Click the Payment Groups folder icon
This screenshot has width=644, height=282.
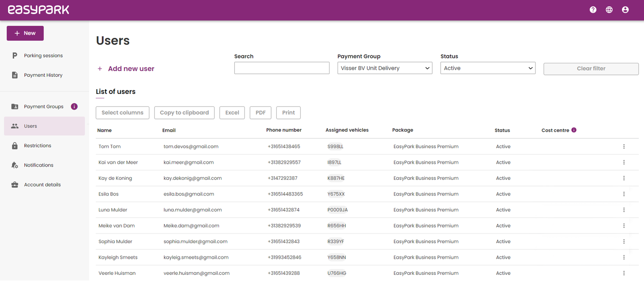click(x=15, y=106)
